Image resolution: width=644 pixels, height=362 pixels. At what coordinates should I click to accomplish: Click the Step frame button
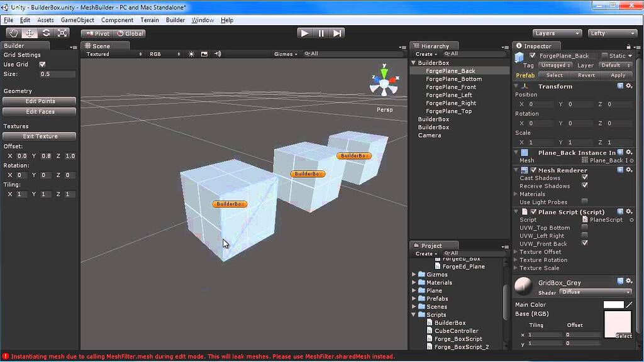coord(338,33)
